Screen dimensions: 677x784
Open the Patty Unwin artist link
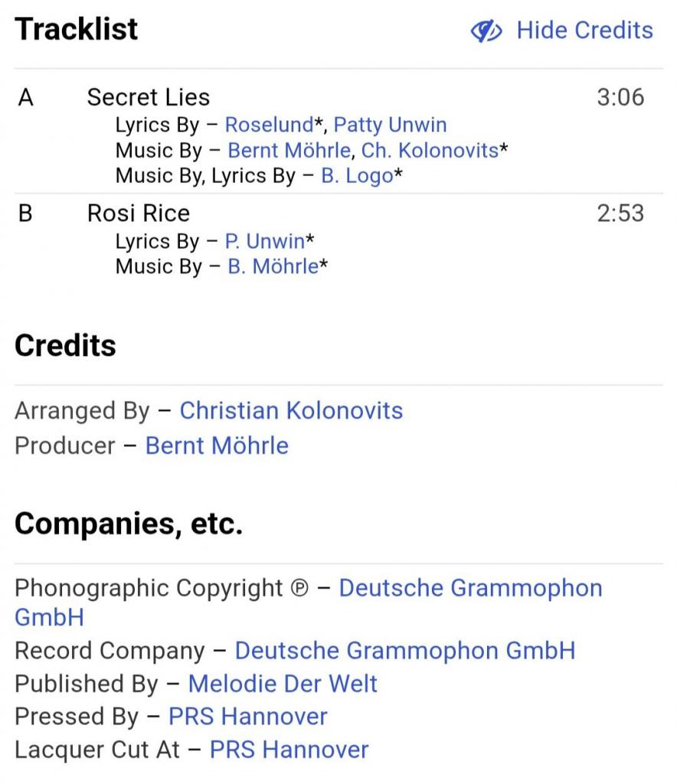tap(390, 125)
